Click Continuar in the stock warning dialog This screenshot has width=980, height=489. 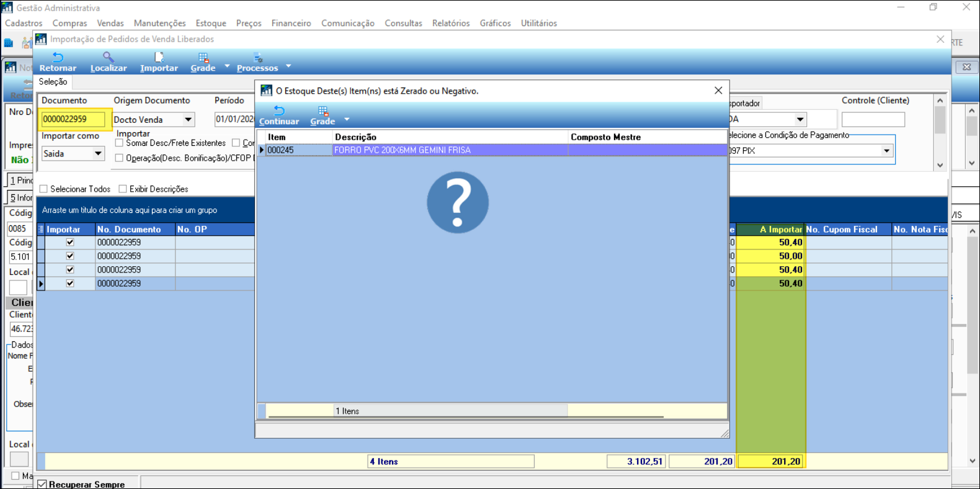[x=279, y=115]
